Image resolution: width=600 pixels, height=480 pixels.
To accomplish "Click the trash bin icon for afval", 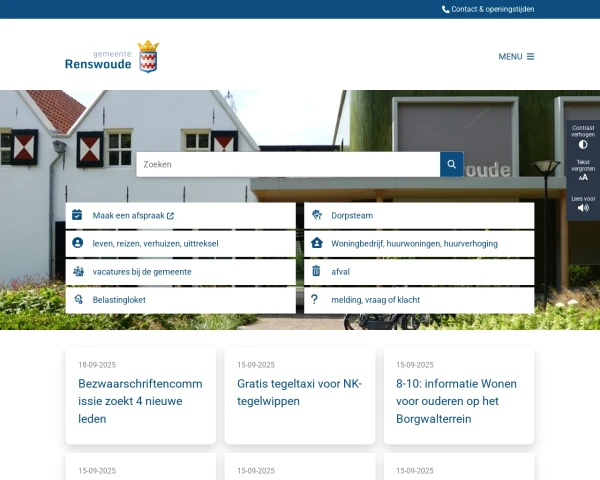I will point(316,271).
